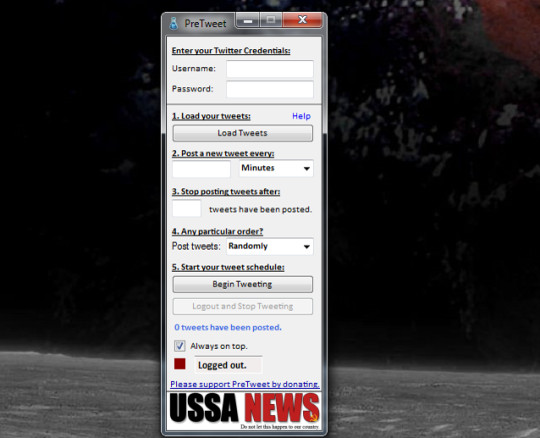Click the Load Tweets button
Image resolution: width=540 pixels, height=438 pixels.
click(242, 133)
